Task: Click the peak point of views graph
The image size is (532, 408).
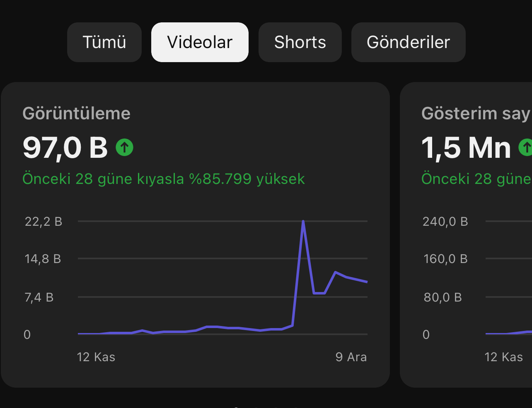Action: click(x=303, y=221)
